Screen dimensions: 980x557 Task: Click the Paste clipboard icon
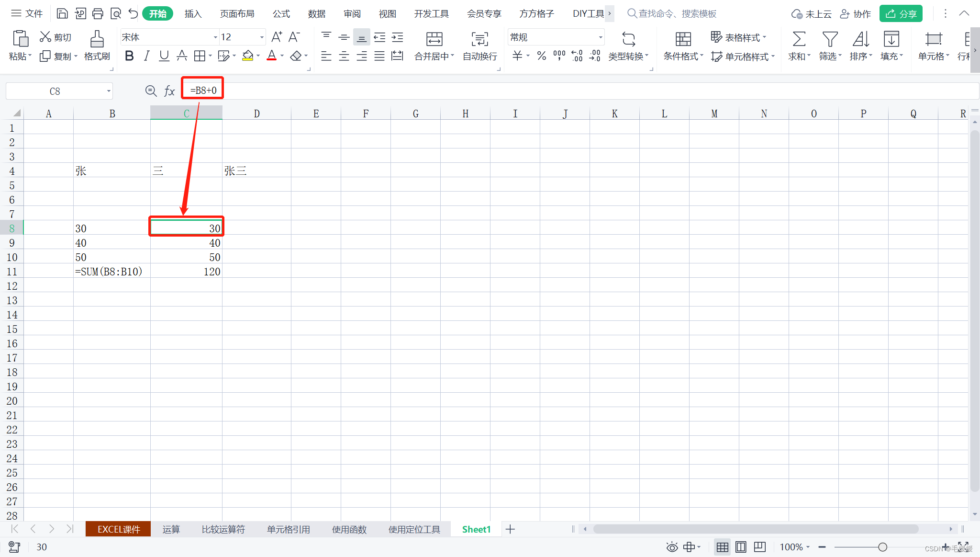pyautogui.click(x=20, y=38)
